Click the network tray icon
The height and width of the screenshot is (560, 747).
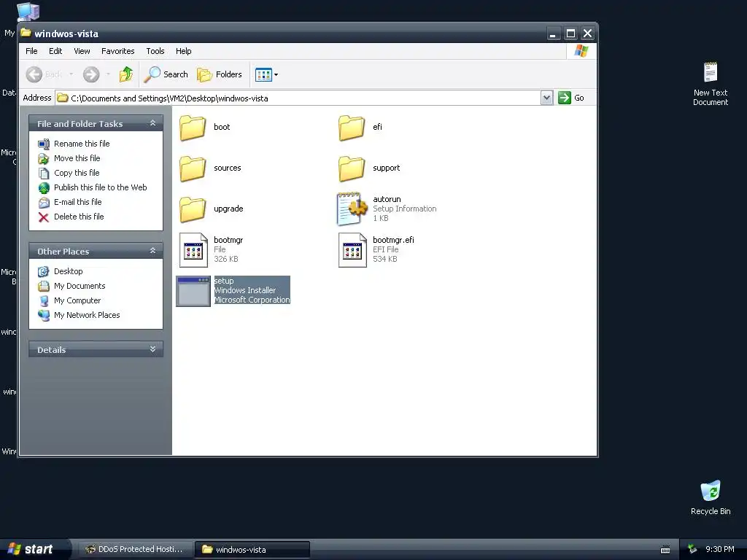pos(692,550)
